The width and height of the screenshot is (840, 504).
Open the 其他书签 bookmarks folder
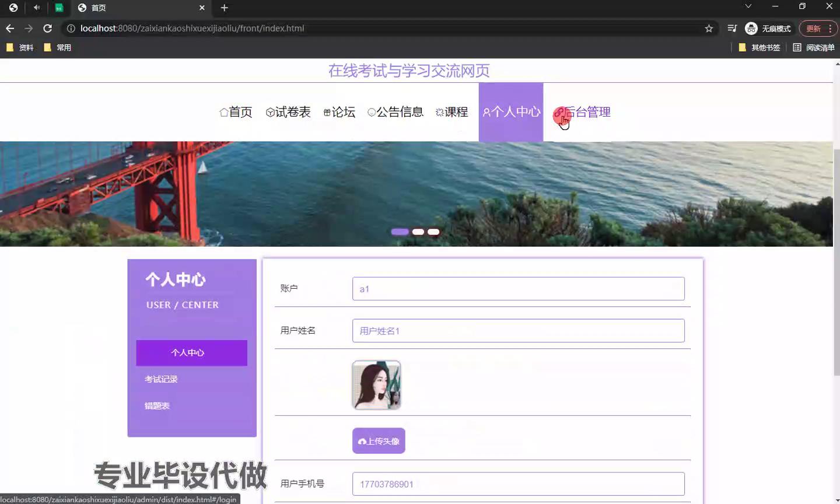pyautogui.click(x=759, y=47)
